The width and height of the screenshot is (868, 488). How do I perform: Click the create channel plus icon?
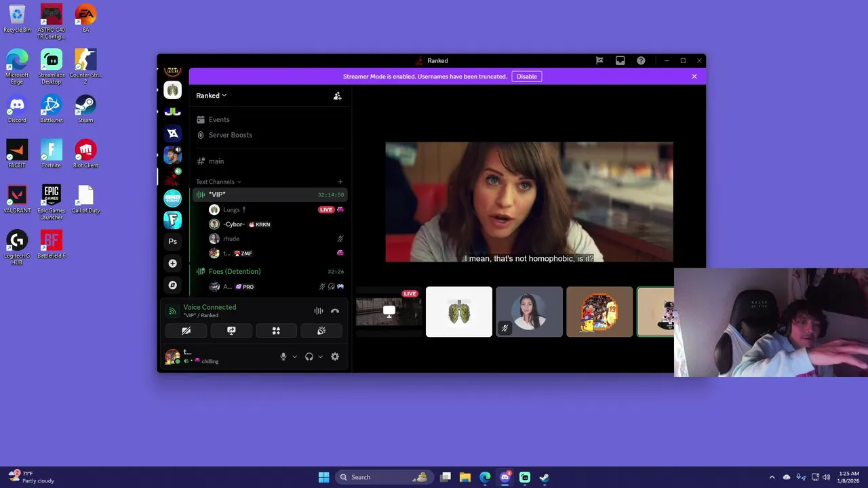(340, 182)
